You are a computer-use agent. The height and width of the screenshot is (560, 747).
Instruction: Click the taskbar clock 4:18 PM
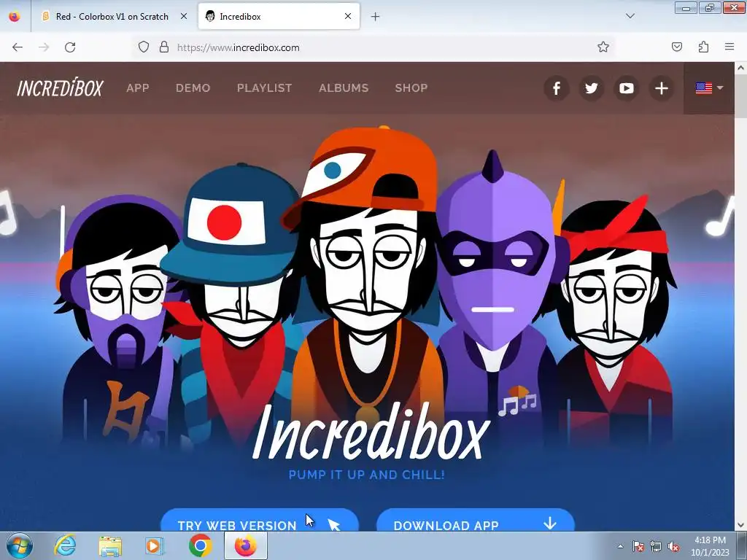pos(710,546)
